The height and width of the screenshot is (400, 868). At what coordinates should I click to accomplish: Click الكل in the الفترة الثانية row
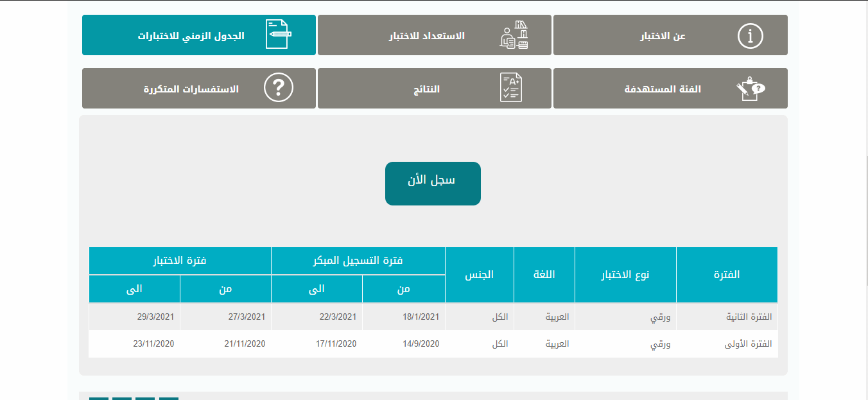[499, 317]
